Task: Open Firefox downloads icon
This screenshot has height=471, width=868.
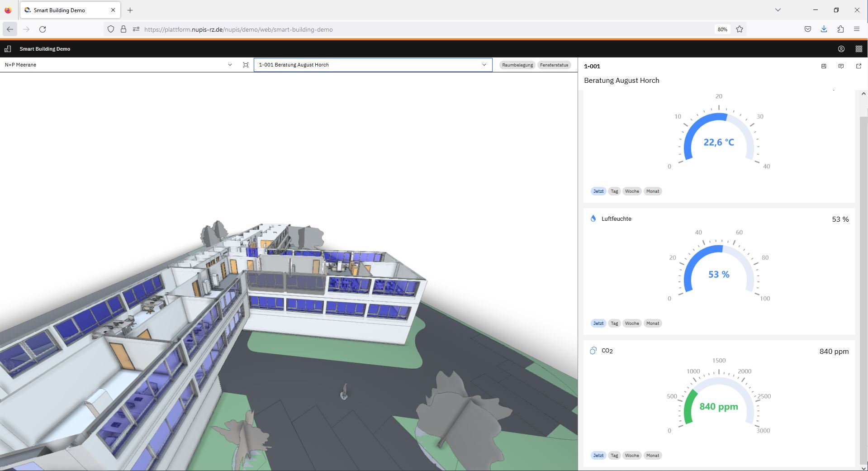Action: coord(824,29)
